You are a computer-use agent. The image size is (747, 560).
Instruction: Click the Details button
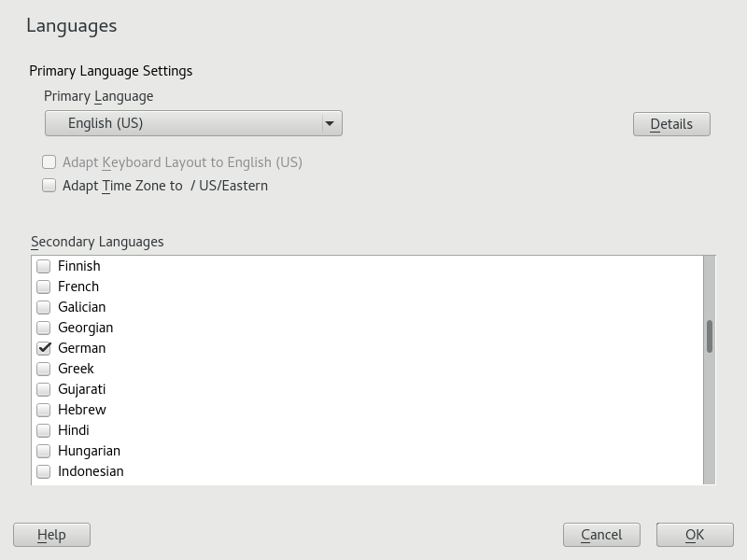pyautogui.click(x=671, y=124)
